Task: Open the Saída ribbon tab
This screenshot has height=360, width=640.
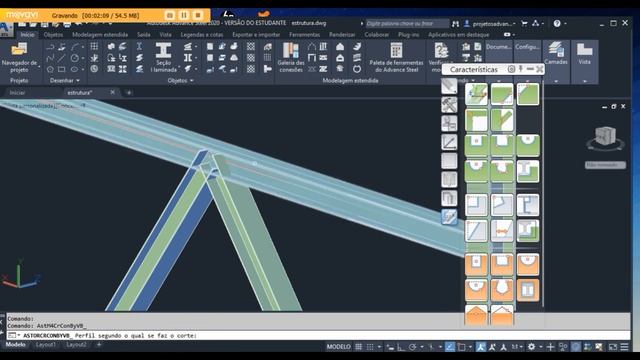Action: point(144,35)
